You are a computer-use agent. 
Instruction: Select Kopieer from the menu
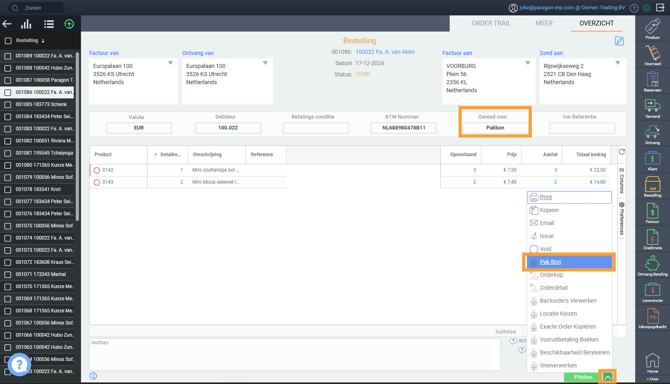click(x=569, y=210)
